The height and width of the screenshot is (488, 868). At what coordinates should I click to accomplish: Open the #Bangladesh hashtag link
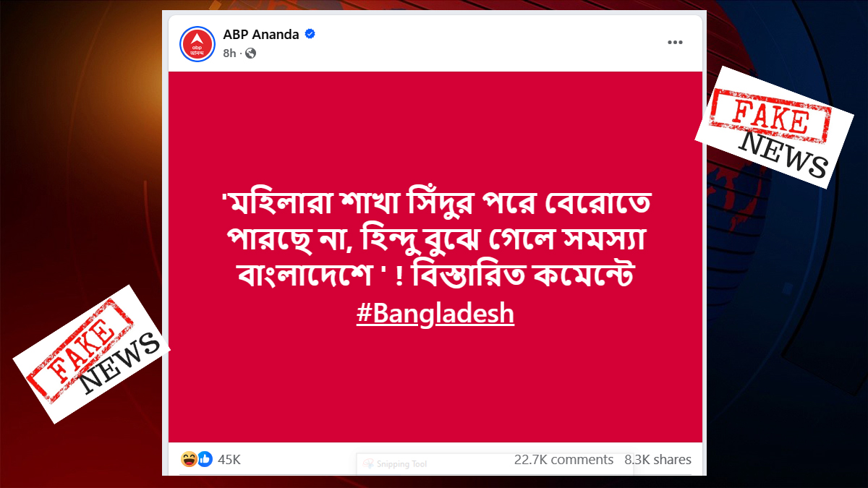point(437,313)
